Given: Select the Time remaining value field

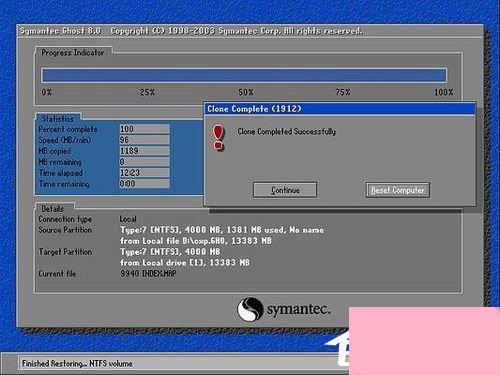Looking at the screenshot, I should coord(145,184).
